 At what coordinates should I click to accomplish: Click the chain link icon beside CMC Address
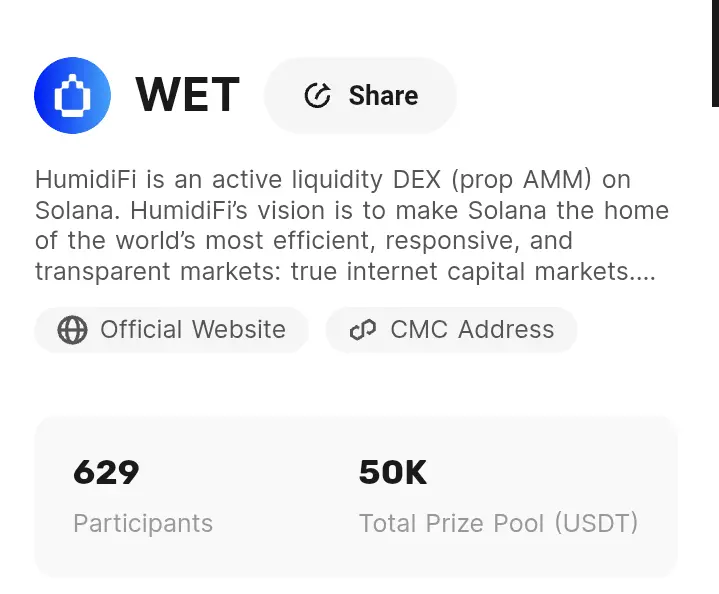362,330
